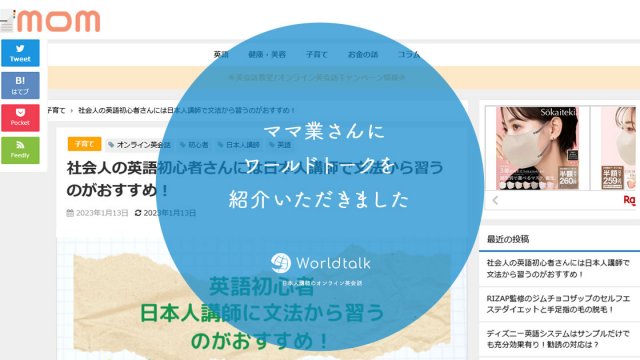Click the article title 社会人の英語初心者さんには
This screenshot has width=640, height=360.
tap(255, 179)
